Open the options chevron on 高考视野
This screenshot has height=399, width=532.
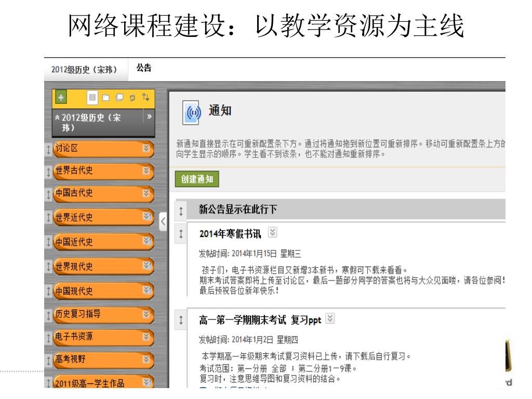tap(146, 359)
